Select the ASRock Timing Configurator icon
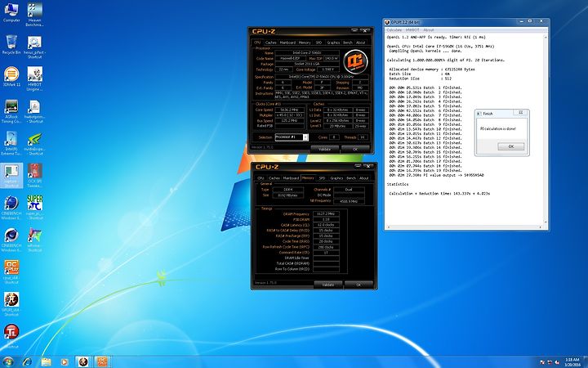Viewport: 588px width, 368px height. pyautogui.click(x=11, y=111)
